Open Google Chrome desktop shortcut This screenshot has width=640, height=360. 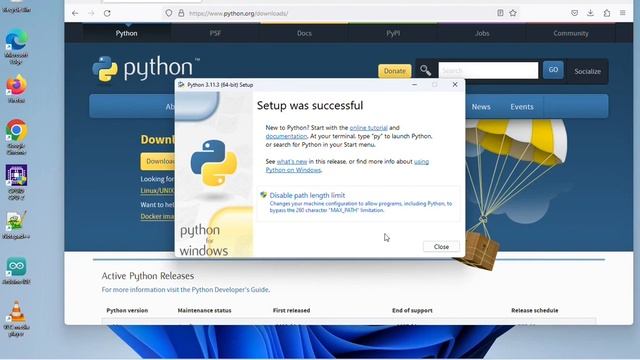[16, 137]
